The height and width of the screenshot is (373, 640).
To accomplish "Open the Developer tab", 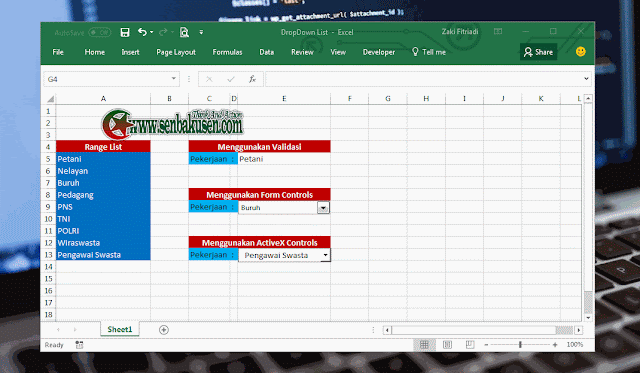I will click(379, 52).
